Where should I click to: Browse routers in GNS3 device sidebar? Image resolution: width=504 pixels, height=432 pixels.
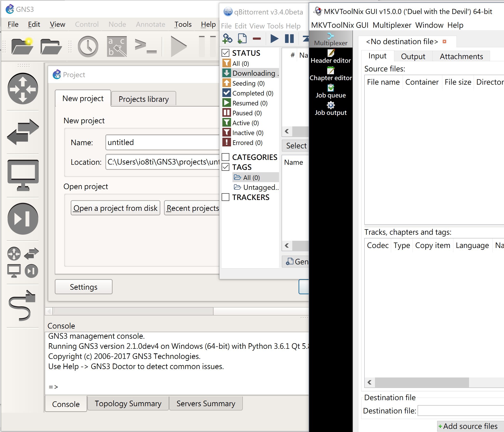click(23, 89)
